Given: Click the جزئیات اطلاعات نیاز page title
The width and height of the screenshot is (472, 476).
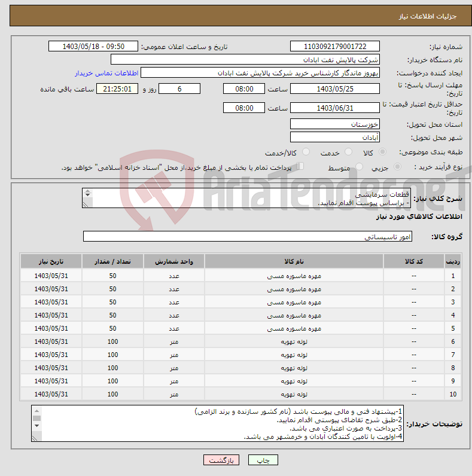Looking at the screenshot, I should (428, 16).
